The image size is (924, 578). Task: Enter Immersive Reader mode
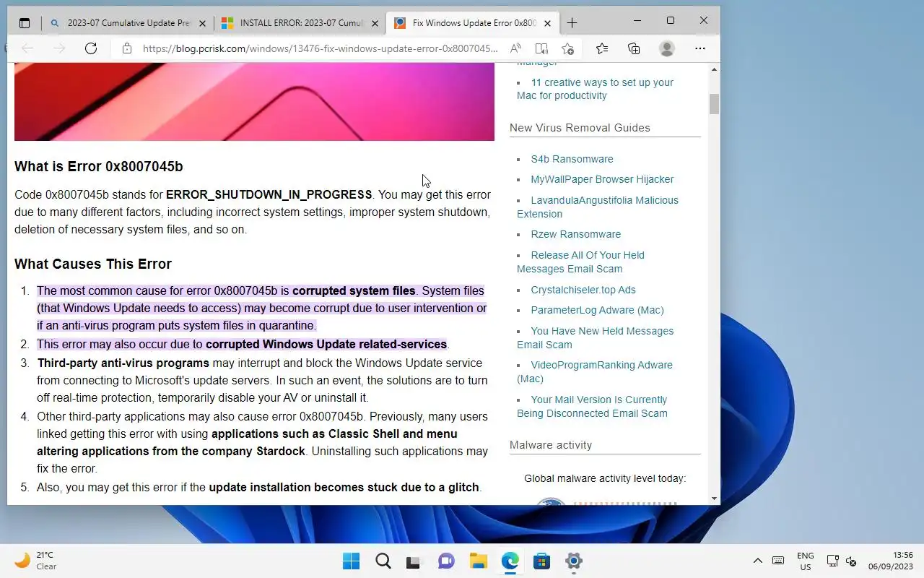541,48
